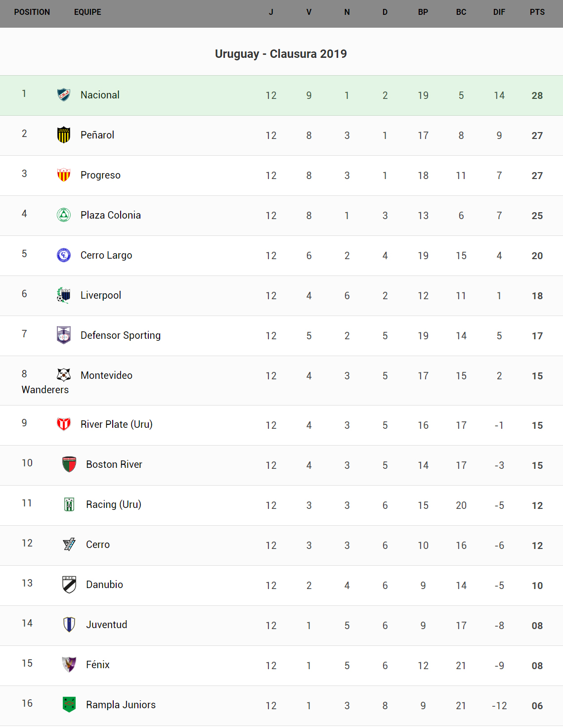Image resolution: width=563 pixels, height=728 pixels.
Task: Click the Boston River shield icon
Action: (x=69, y=464)
